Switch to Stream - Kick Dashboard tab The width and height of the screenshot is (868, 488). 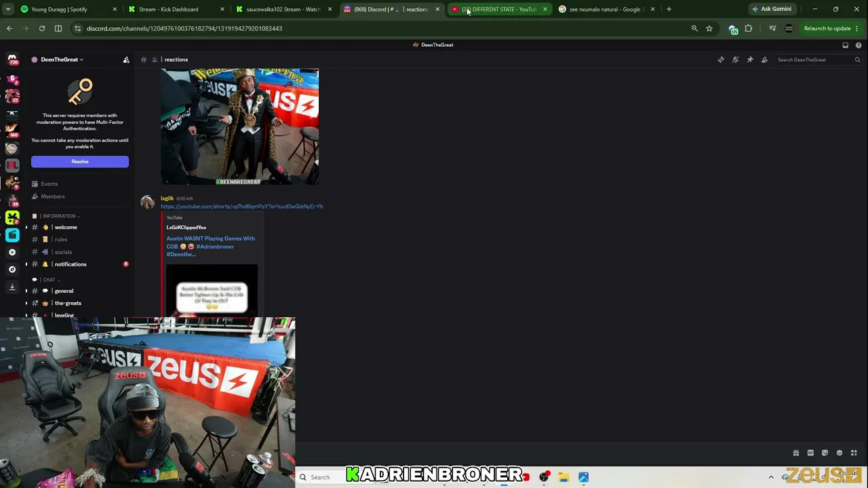coord(176,9)
